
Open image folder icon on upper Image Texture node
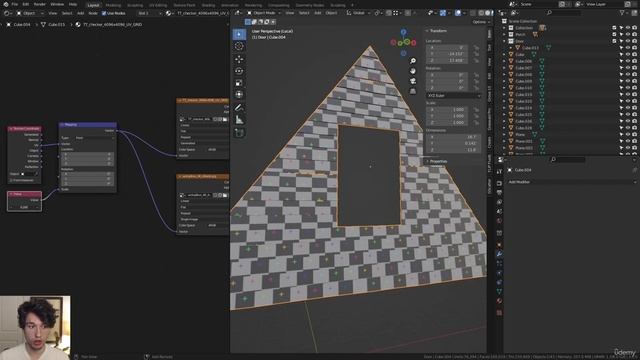tap(225, 119)
